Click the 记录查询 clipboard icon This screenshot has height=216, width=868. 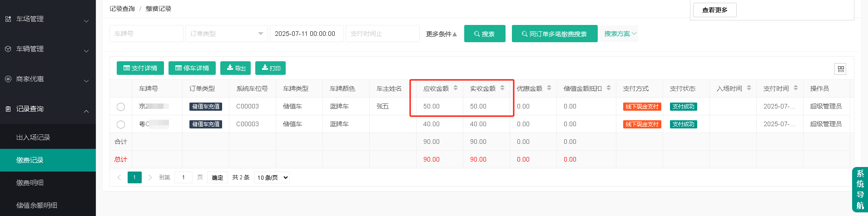(x=8, y=109)
